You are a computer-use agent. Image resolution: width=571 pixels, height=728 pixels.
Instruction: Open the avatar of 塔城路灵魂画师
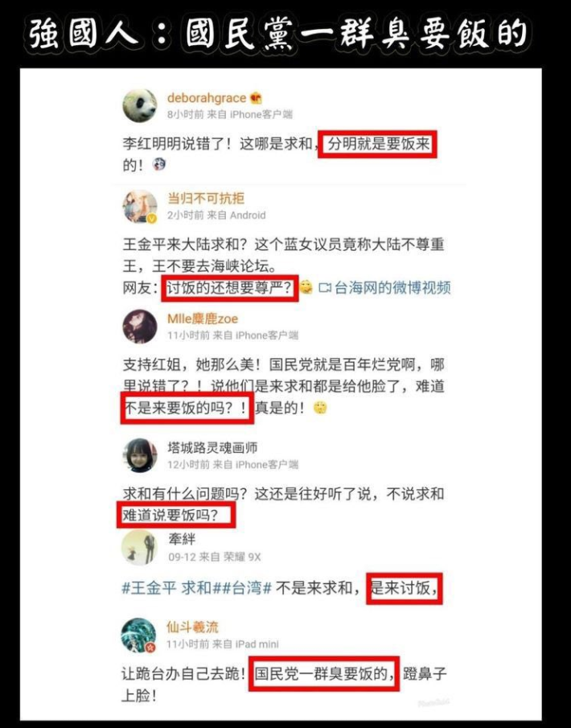140,455
